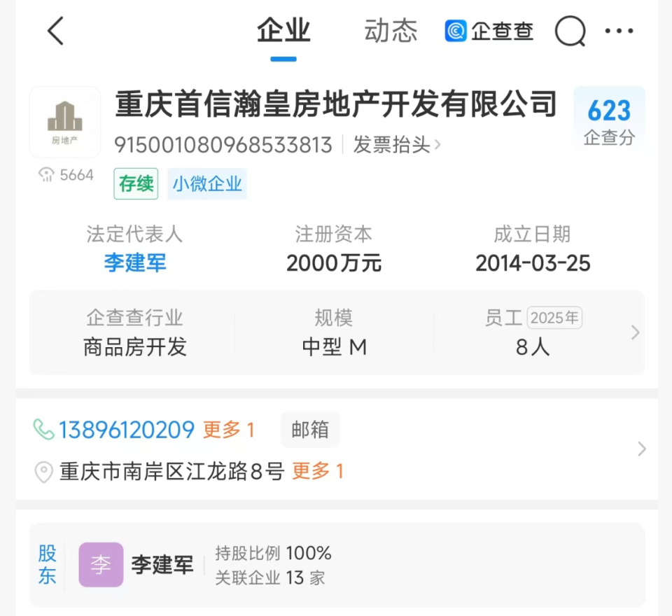Open 发票抬头 invoice title link
The image size is (672, 616).
click(x=391, y=145)
